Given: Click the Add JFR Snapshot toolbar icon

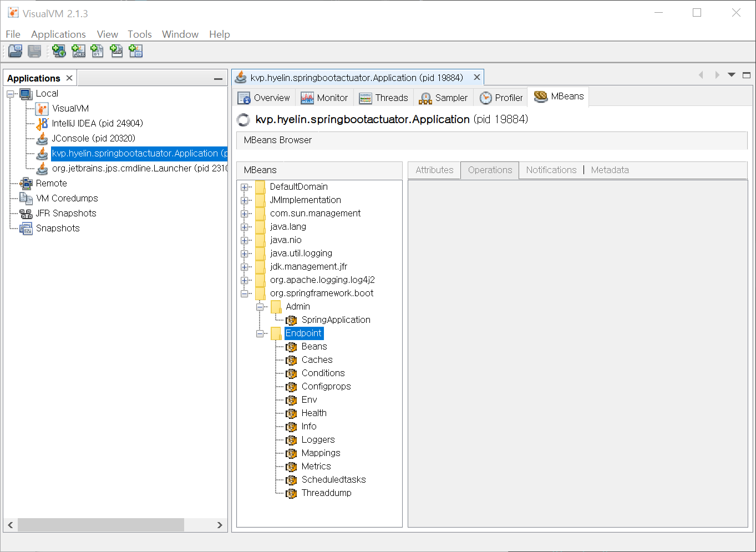Looking at the screenshot, I should (x=116, y=51).
